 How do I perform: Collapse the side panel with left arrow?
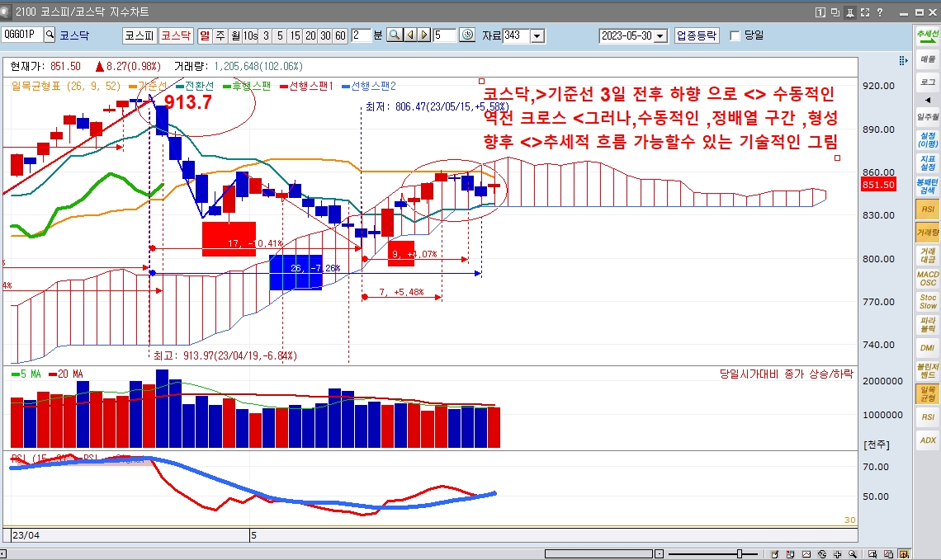pos(901,61)
